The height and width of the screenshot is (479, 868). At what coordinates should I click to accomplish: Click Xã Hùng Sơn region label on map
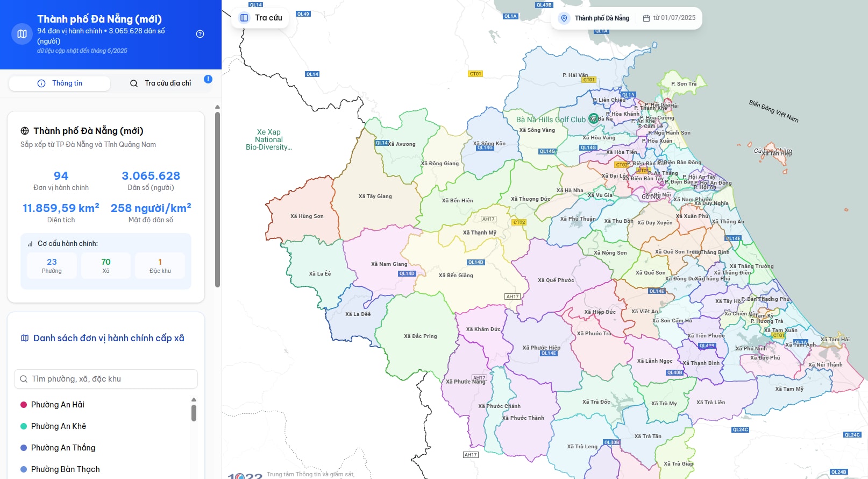tap(307, 216)
